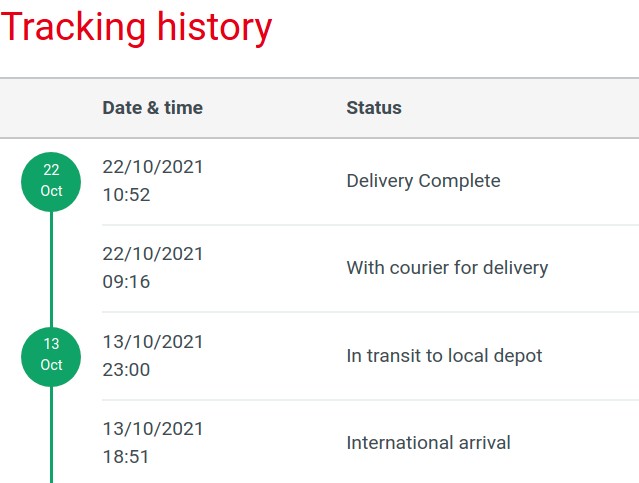Select the 18:51 time entry
This screenshot has width=639, height=483.
click(126, 456)
